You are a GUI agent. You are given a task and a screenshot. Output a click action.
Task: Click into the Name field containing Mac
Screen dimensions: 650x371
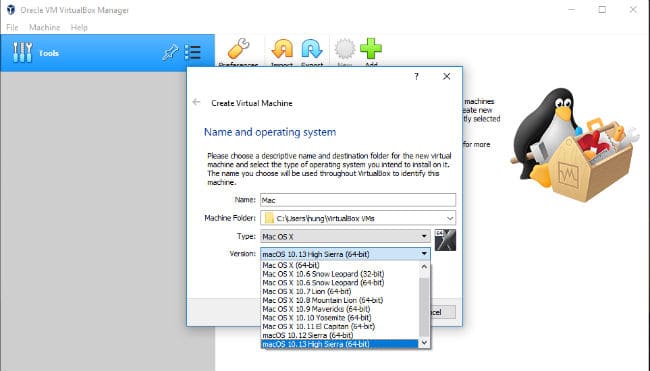click(358, 200)
